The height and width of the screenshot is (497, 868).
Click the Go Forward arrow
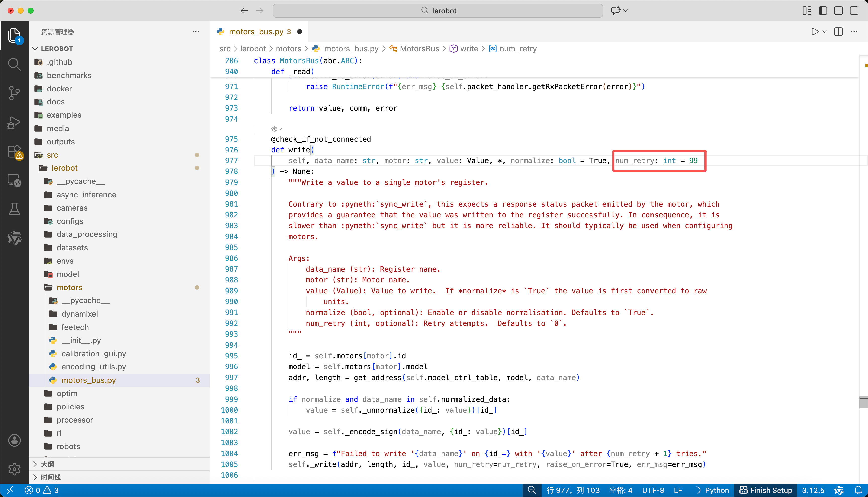[260, 11]
